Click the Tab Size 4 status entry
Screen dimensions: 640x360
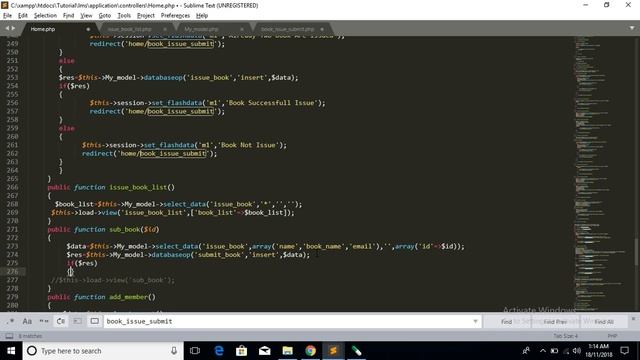click(x=565, y=336)
